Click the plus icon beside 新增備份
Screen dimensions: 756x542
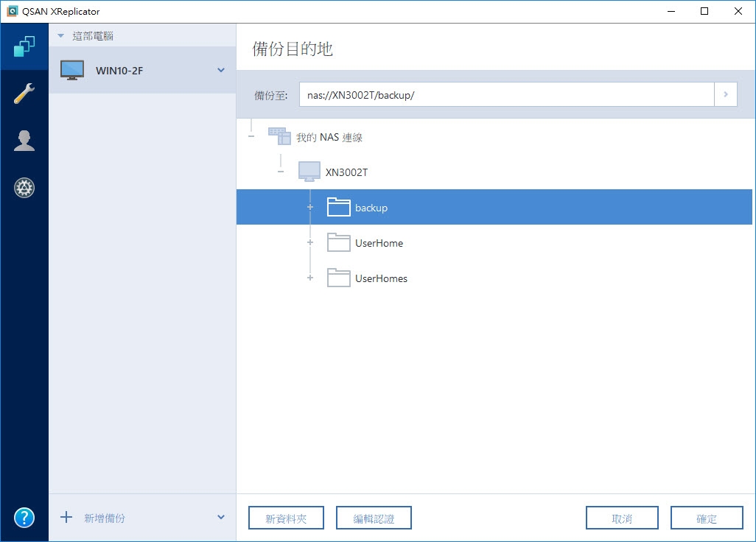tap(66, 518)
